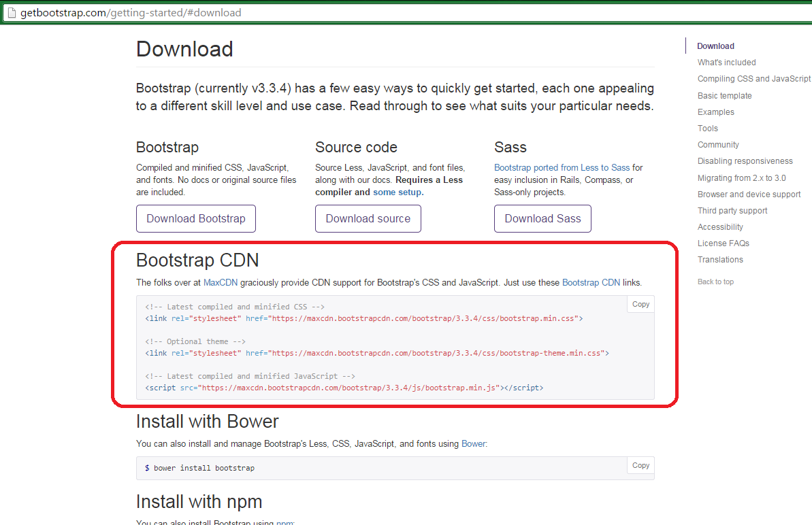
Task: Click the Download source button
Action: pyautogui.click(x=368, y=218)
